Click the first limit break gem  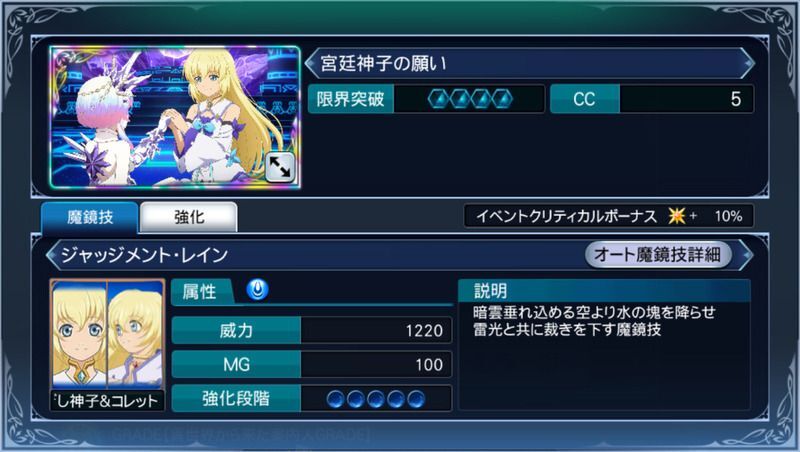[438, 99]
